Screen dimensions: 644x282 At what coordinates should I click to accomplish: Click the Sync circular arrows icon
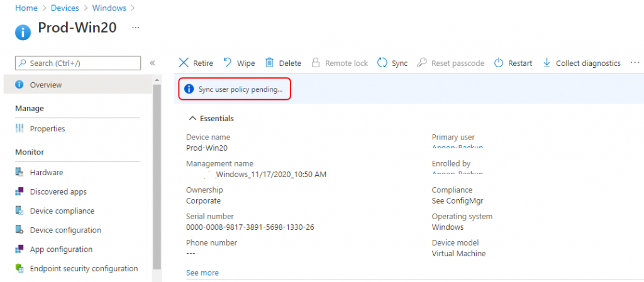pos(382,63)
